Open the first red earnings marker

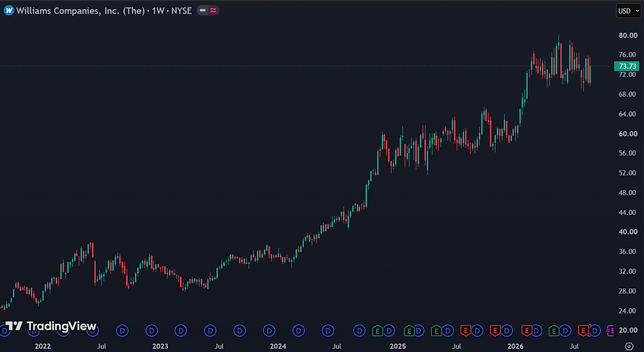[x=465, y=330]
